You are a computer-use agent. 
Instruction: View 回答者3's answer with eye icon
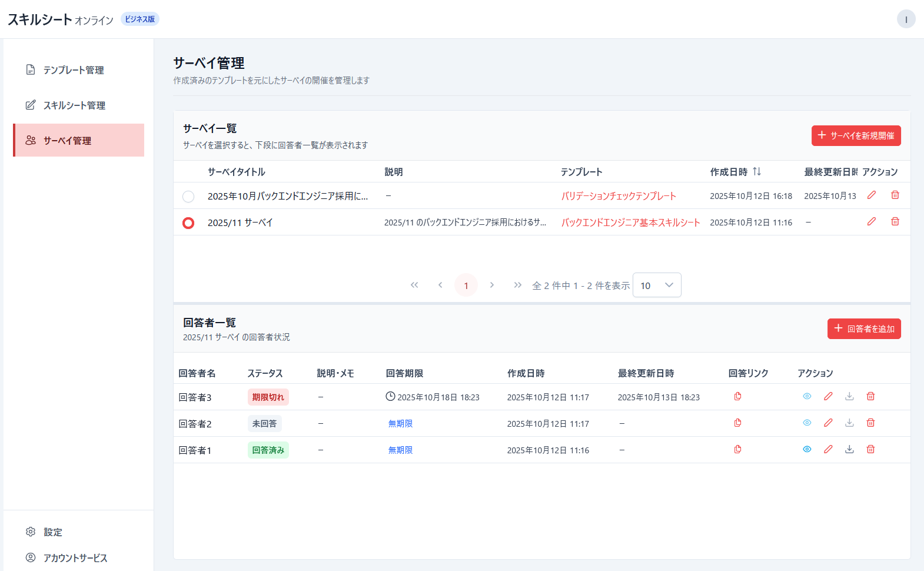807,396
